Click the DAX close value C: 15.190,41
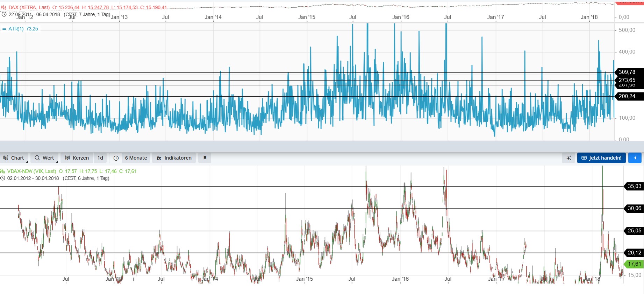Screen dimensions: 644x294 [x=153, y=7]
